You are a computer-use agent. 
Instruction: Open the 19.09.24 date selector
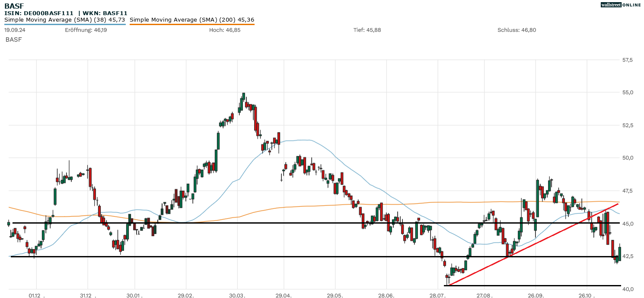tap(14, 30)
